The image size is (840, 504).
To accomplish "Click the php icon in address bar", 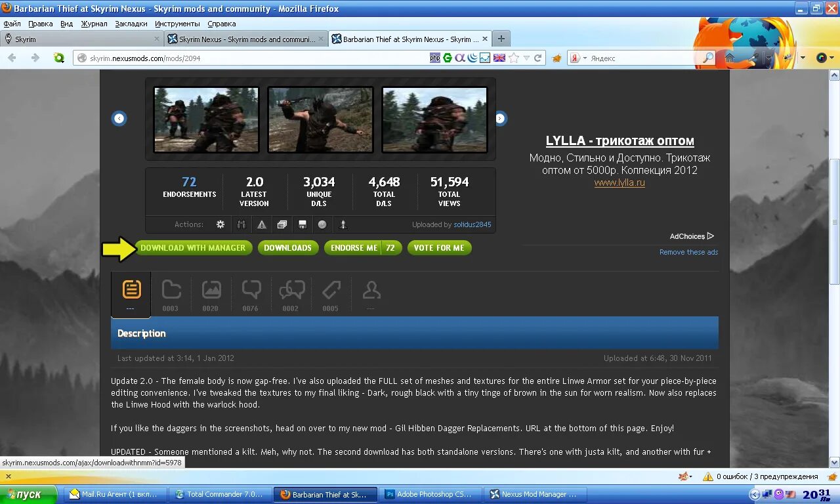I will point(434,58).
